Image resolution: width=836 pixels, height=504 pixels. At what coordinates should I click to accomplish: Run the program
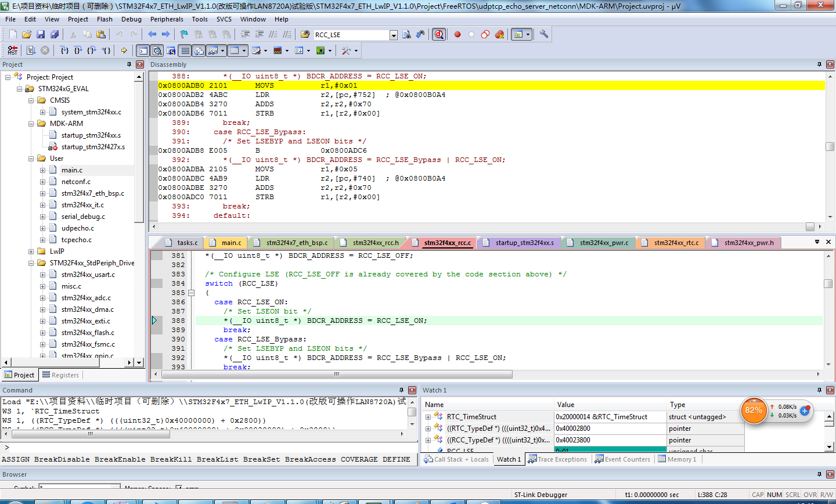coord(31,51)
